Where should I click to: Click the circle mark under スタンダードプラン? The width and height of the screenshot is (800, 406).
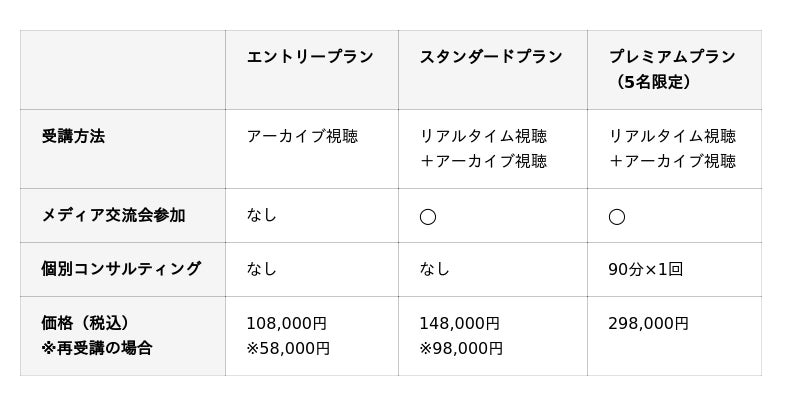tap(428, 216)
